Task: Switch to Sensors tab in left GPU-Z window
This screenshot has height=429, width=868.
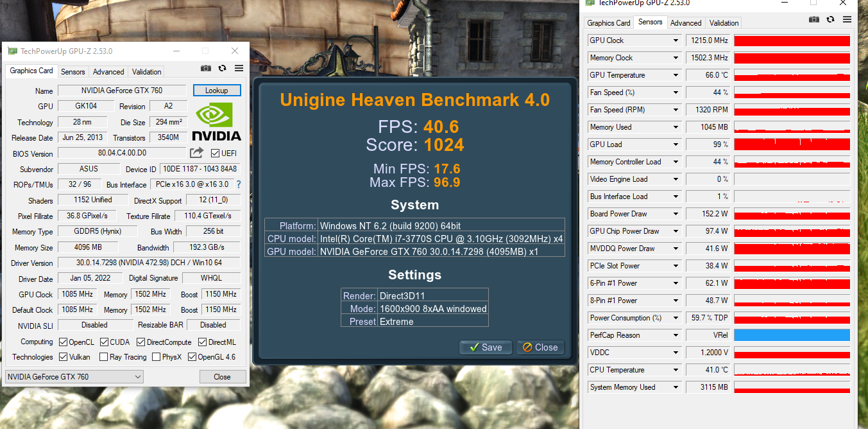Action: (72, 72)
